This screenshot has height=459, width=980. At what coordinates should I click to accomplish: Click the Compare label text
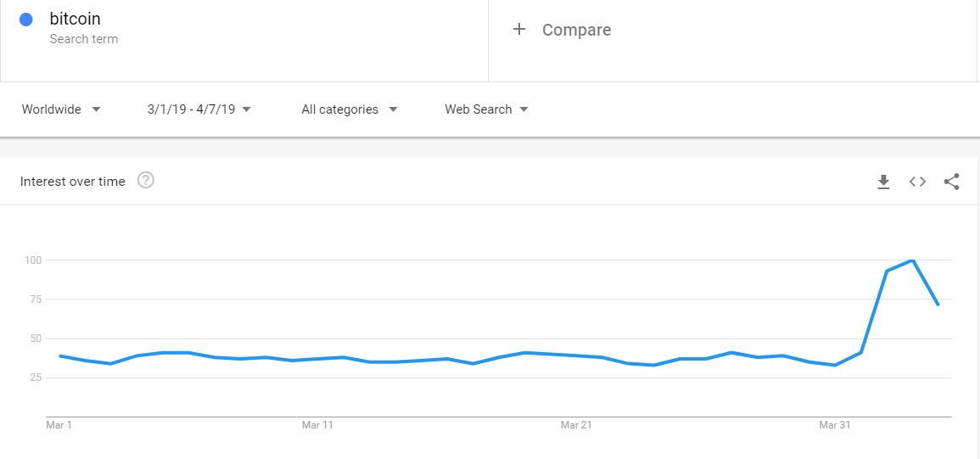(576, 30)
